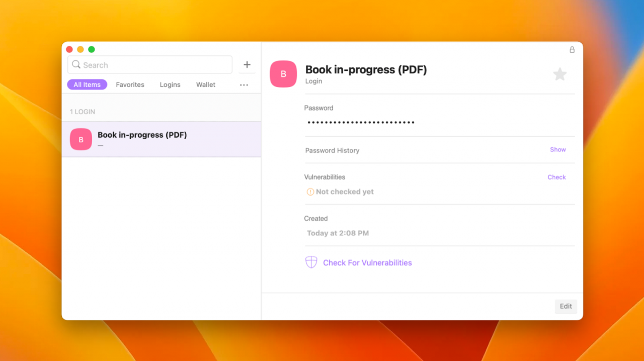This screenshot has height=361, width=644.
Task: Open the Wallet tab
Action: [x=206, y=84]
